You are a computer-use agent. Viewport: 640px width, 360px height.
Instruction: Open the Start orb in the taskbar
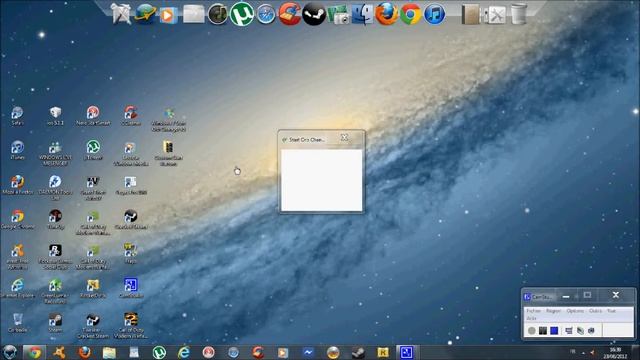10,352
